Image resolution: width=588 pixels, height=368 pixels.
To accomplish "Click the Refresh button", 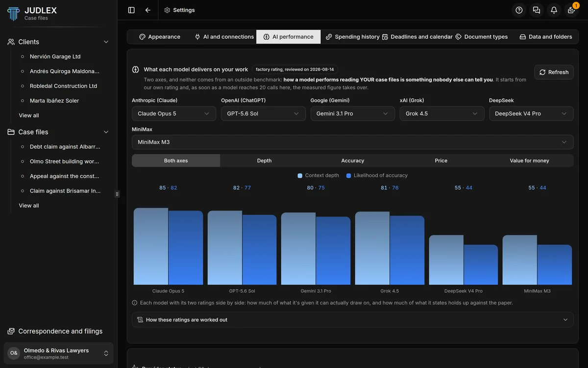I will coord(554,72).
